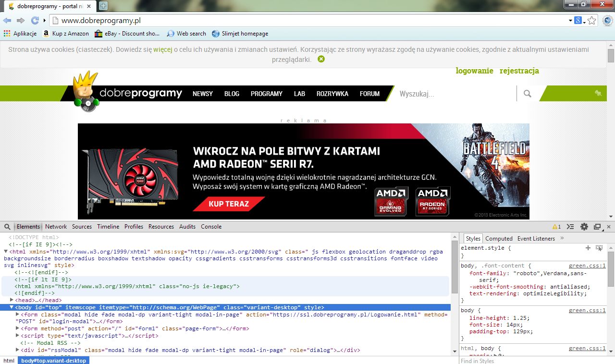The height and width of the screenshot is (364, 615).
Task: Open the FORUM menu item
Action: pyautogui.click(x=370, y=94)
